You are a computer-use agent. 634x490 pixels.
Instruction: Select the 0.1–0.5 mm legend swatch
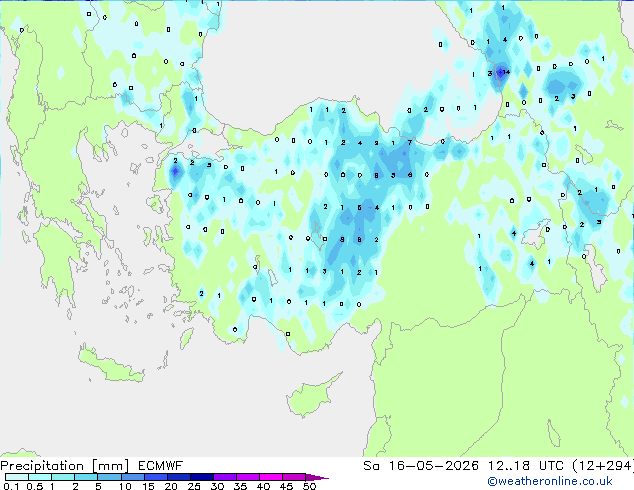coord(17,477)
